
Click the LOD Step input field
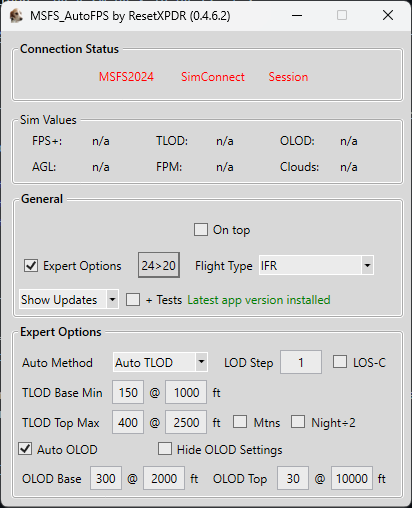[301, 362]
